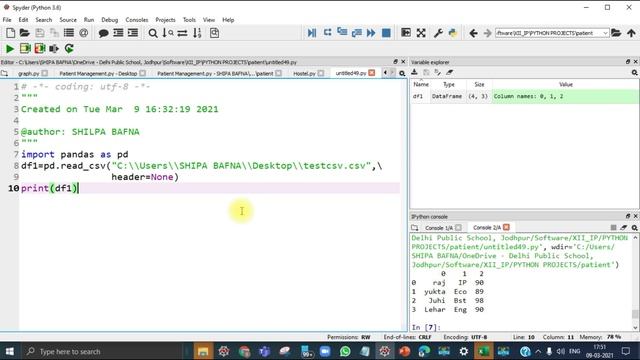Continue debugging with the double-arrow icon
This screenshot has width=640, height=360.
(x=371, y=33)
